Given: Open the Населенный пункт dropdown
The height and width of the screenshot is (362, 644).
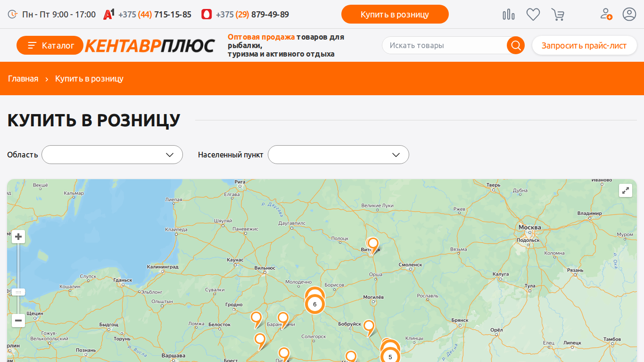Looking at the screenshot, I should click(339, 155).
